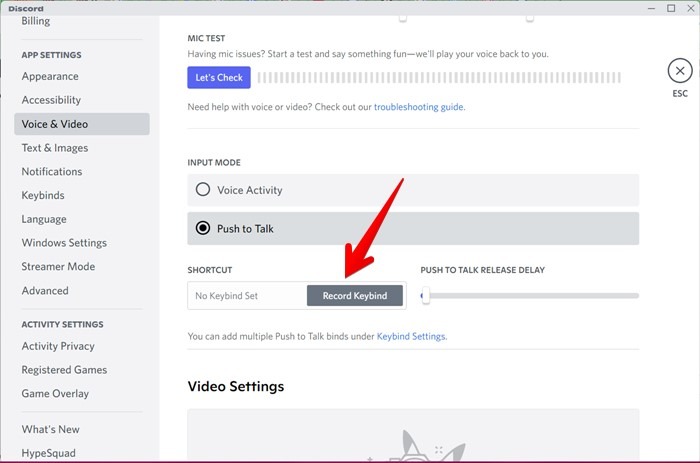This screenshot has height=463, width=700.
Task: Click the INPUT MODE section label
Action: pyautogui.click(x=214, y=163)
